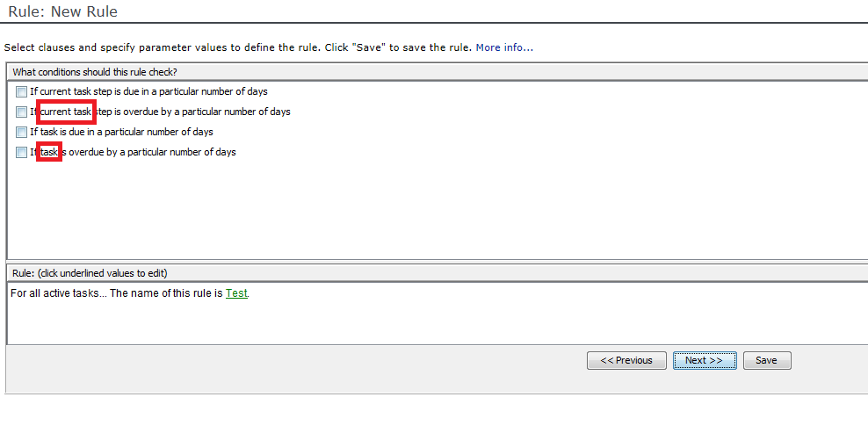Save the new rule
The width and height of the screenshot is (868, 426).
767,360
